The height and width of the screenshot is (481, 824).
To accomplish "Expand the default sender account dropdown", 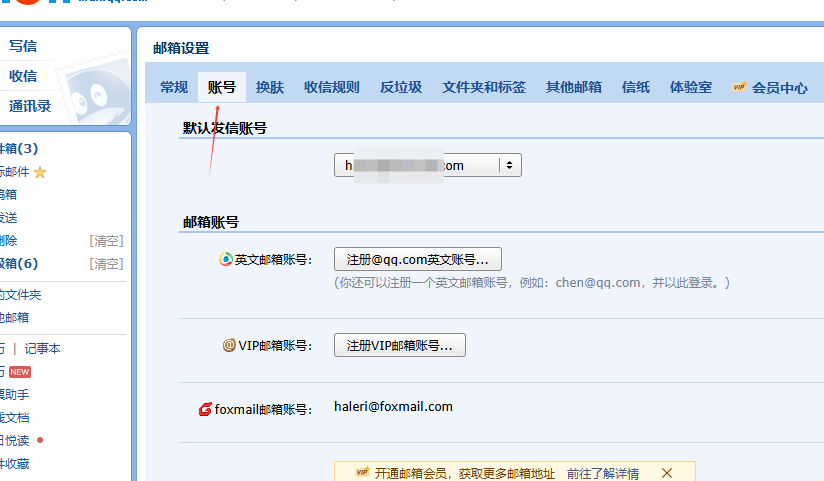I will 428,165.
